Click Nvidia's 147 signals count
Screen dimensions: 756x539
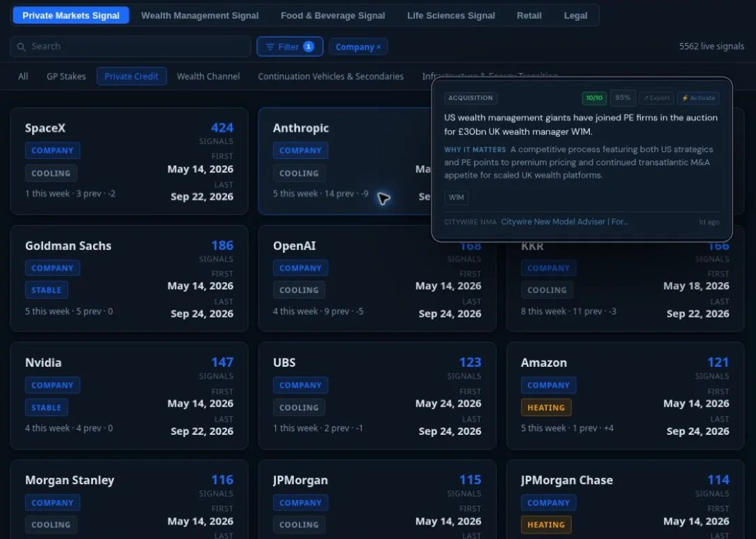click(222, 363)
